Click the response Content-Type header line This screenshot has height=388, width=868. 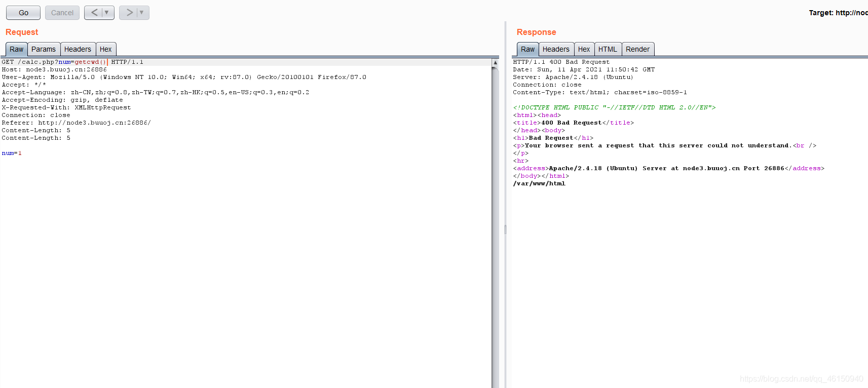click(x=600, y=92)
